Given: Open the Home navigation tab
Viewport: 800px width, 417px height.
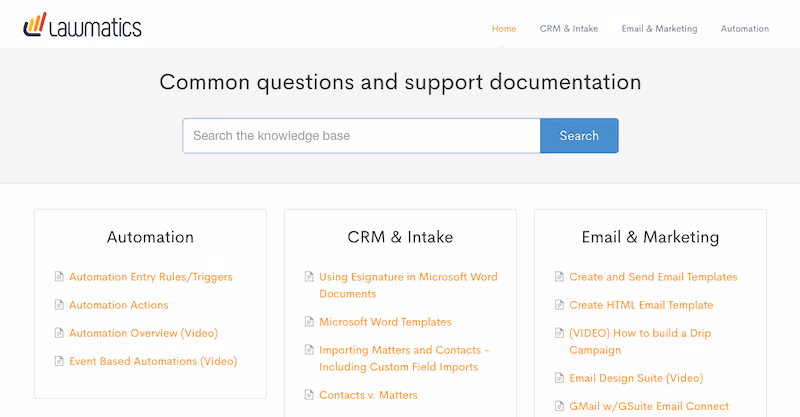Looking at the screenshot, I should click(504, 29).
